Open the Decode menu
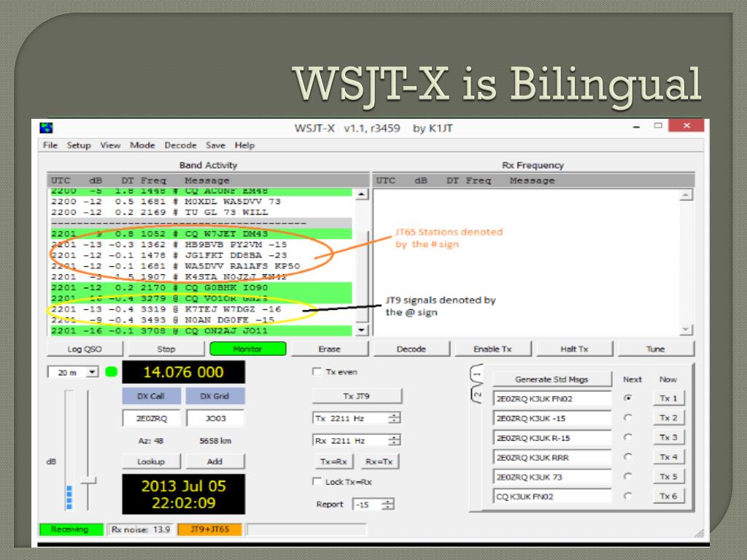The width and height of the screenshot is (747, 560). click(x=181, y=145)
